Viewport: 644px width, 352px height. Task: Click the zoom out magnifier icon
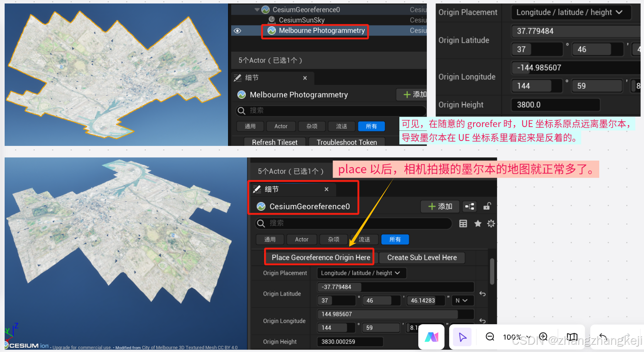click(490, 337)
